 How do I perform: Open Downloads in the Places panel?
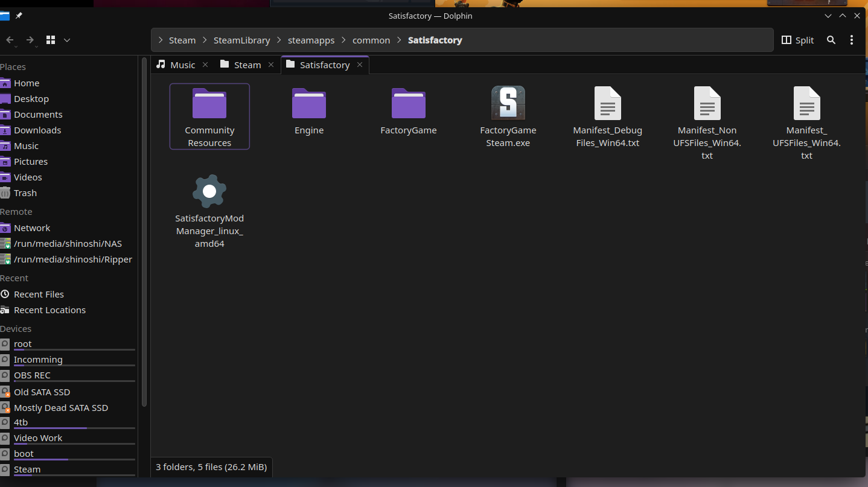click(x=68, y=130)
